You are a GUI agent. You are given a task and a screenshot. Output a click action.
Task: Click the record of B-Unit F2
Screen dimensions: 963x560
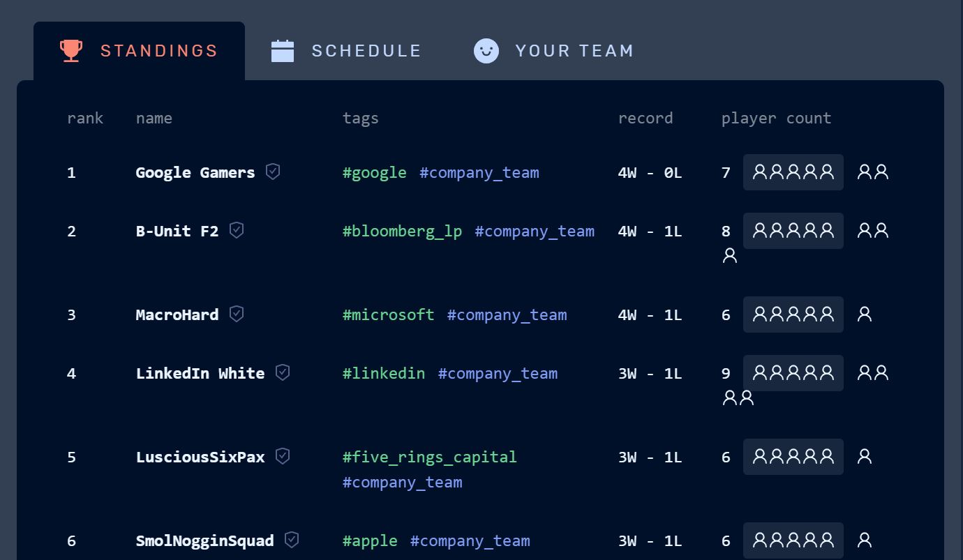(x=650, y=232)
